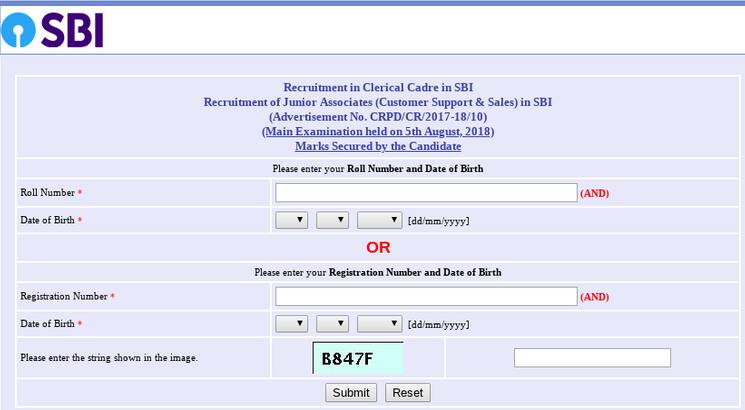Click the Registration Number text field
The width and height of the screenshot is (745, 410).
[426, 296]
